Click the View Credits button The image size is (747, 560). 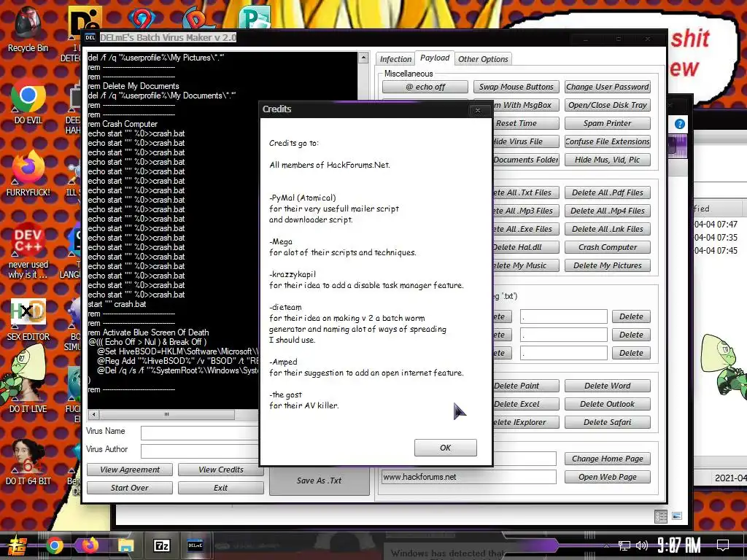coord(220,470)
